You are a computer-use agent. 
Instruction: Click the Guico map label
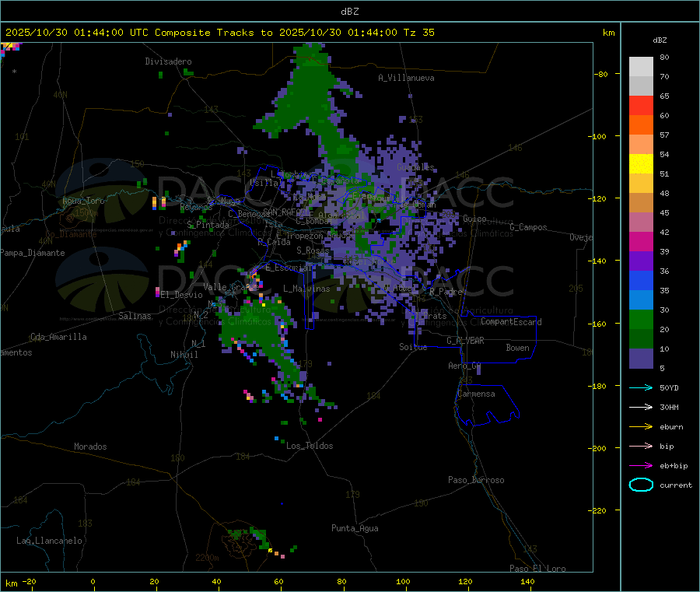[x=474, y=219]
